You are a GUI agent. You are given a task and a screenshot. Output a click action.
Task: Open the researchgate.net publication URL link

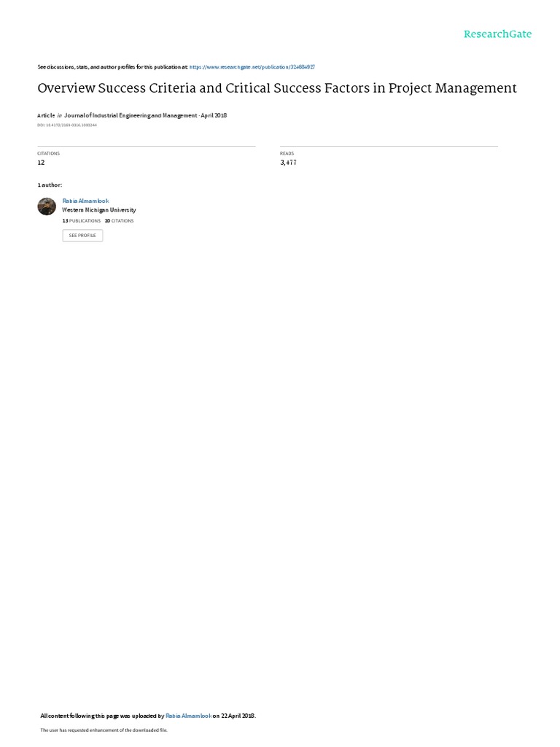252,67
